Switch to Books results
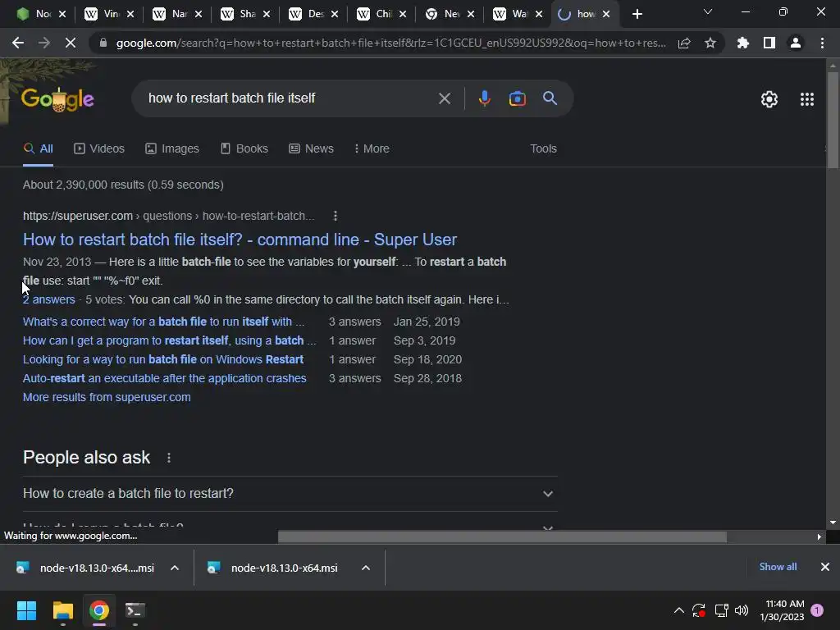Image resolution: width=840 pixels, height=630 pixels. click(244, 148)
